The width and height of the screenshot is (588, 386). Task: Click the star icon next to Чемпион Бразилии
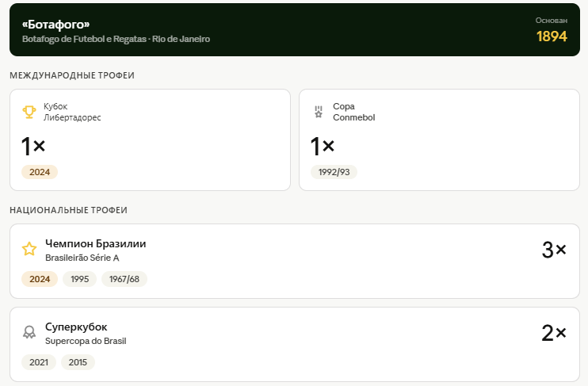[29, 249]
